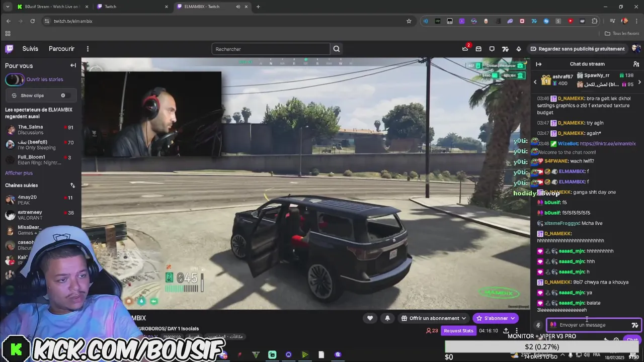The width and height of the screenshot is (644, 362).
Task: Click username S4FWANE in chat
Action: (556, 161)
